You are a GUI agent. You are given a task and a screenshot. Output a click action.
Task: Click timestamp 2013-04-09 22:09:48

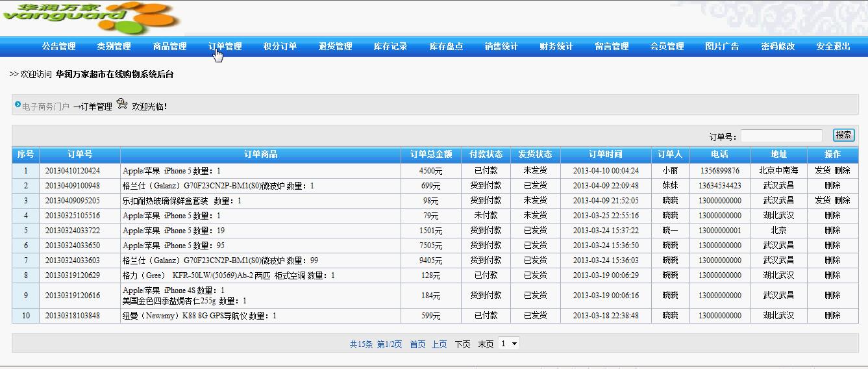tap(606, 186)
